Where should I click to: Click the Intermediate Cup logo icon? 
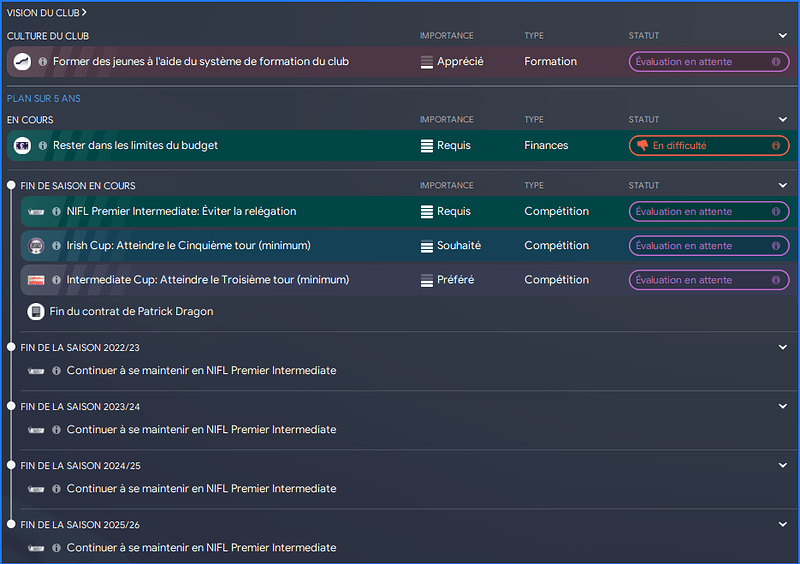[x=36, y=280]
